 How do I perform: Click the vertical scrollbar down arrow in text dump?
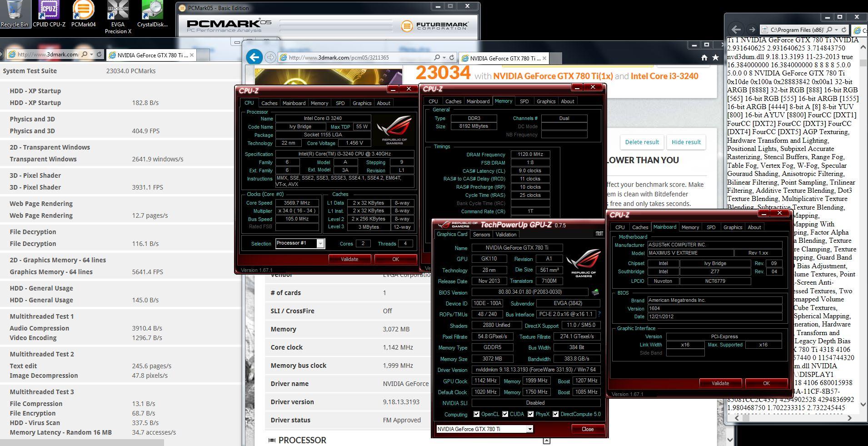click(x=863, y=404)
